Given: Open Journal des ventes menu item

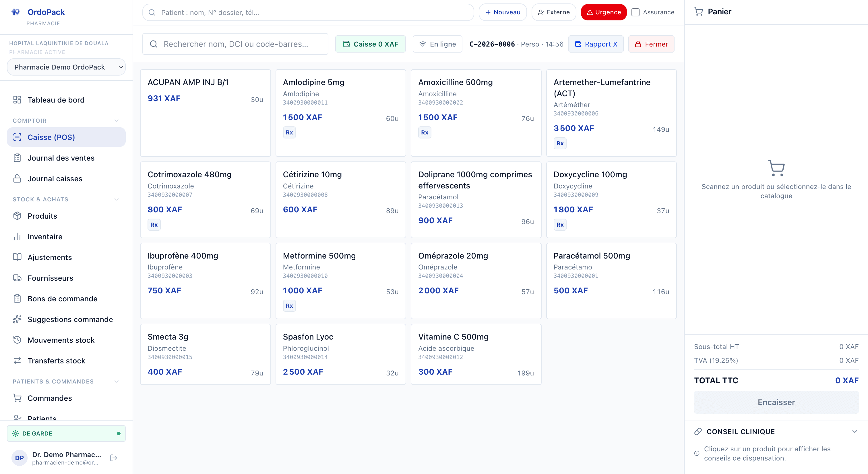Looking at the screenshot, I should [x=61, y=158].
